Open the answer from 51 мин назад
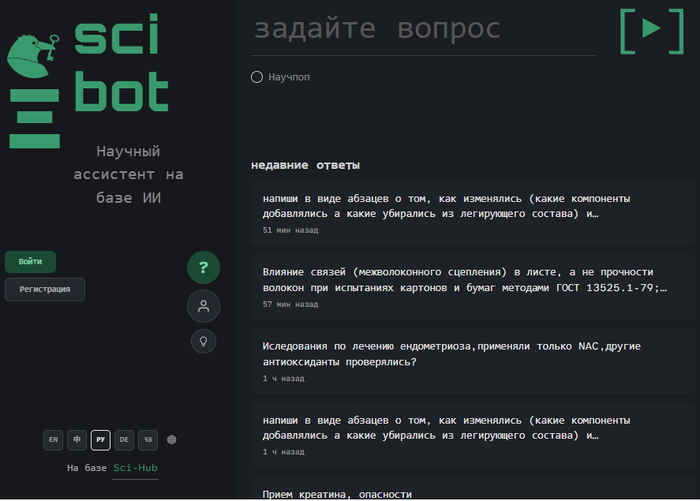This screenshot has width=700, height=501. tap(473, 213)
